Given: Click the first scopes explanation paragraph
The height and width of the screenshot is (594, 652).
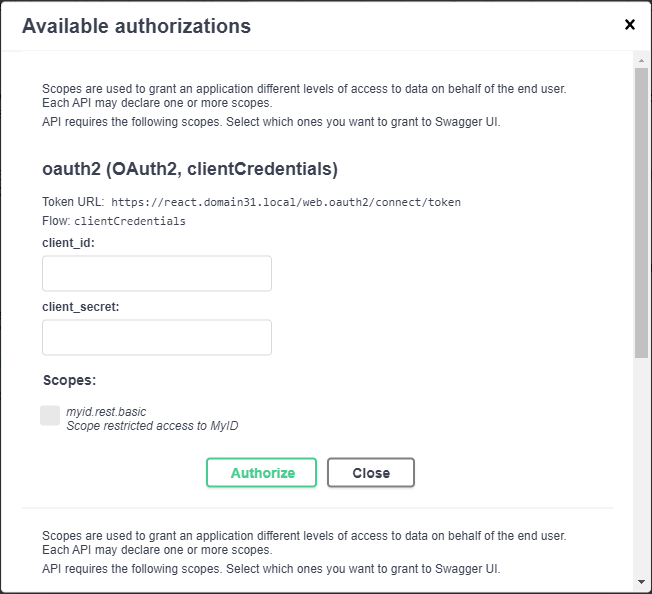Looking at the screenshot, I should (304, 95).
